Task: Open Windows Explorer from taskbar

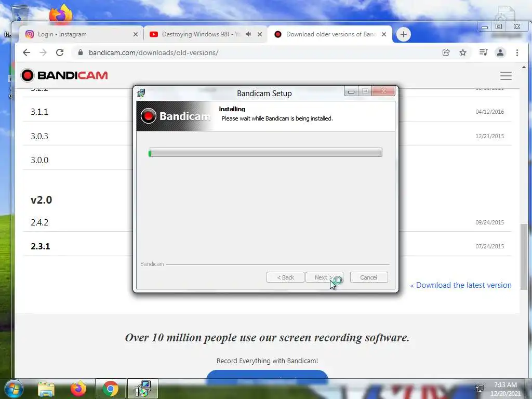Action: tap(46, 389)
